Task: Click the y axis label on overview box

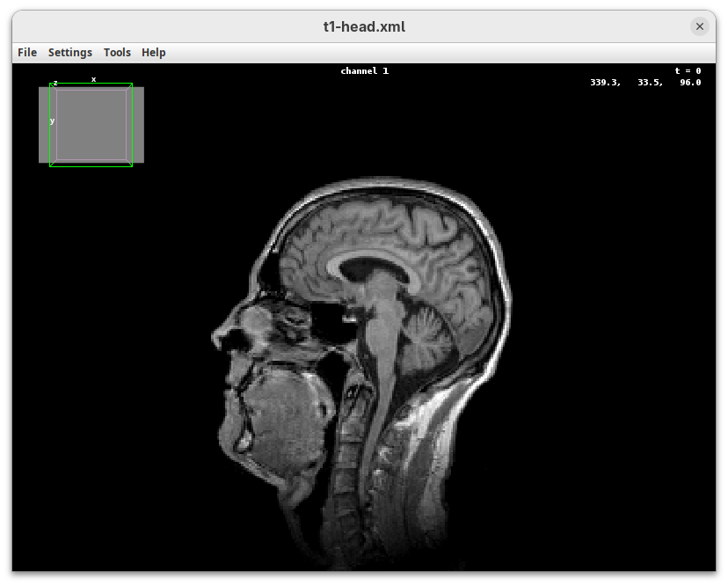Action: [52, 121]
